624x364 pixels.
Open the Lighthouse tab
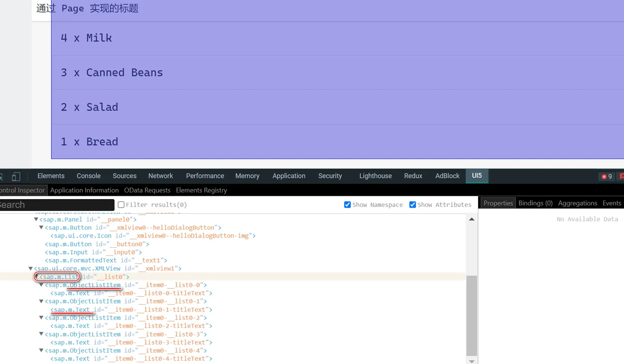pyautogui.click(x=375, y=176)
